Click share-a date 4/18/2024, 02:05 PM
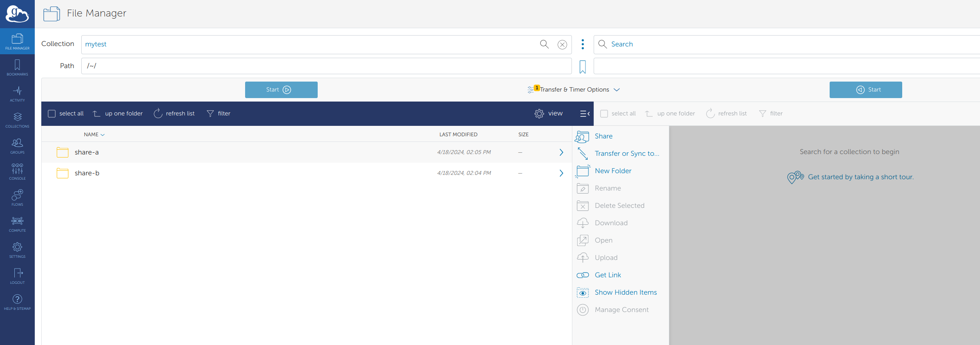980x345 pixels. click(x=464, y=152)
